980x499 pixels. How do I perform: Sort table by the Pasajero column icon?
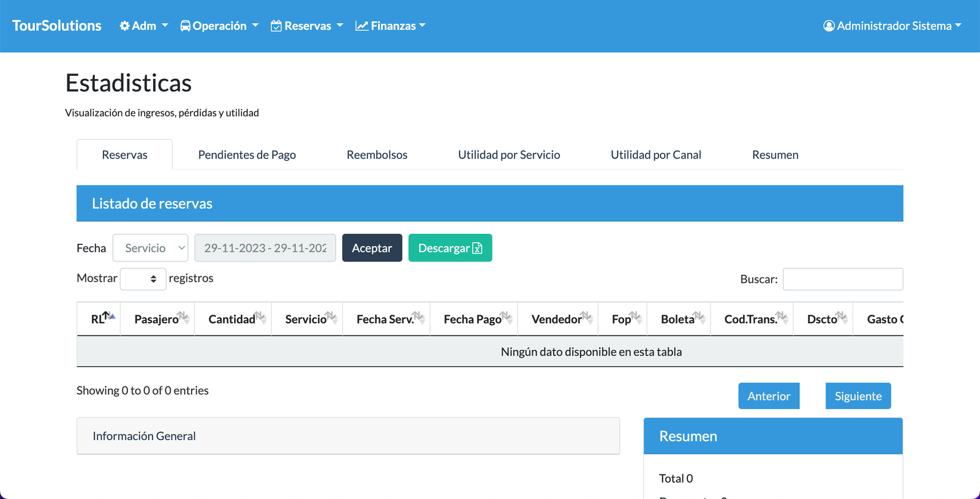point(183,317)
